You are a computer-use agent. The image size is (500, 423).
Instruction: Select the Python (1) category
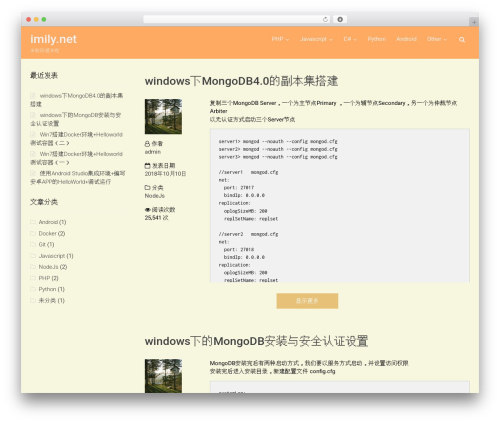coord(52,289)
